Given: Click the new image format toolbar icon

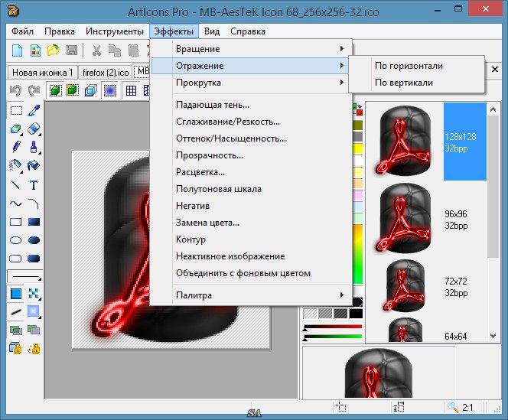Looking at the screenshot, I should click(35, 50).
